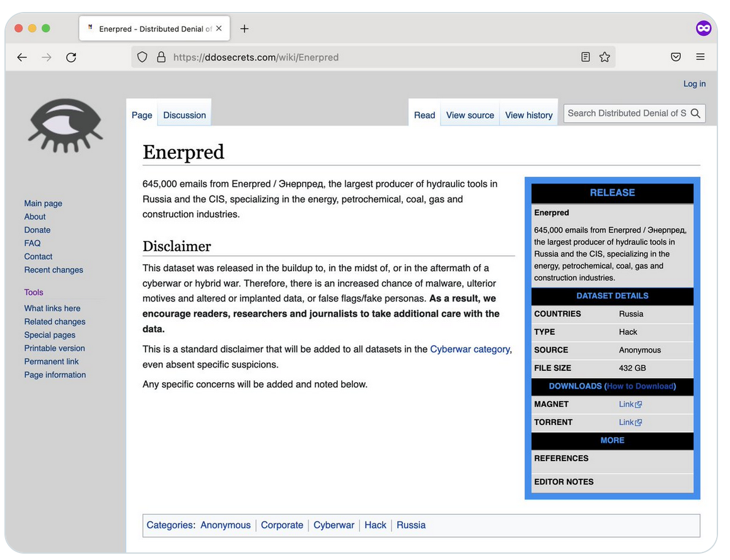Image resolution: width=730 pixels, height=560 pixels.
Task: Open Special pages link
Action: click(50, 335)
